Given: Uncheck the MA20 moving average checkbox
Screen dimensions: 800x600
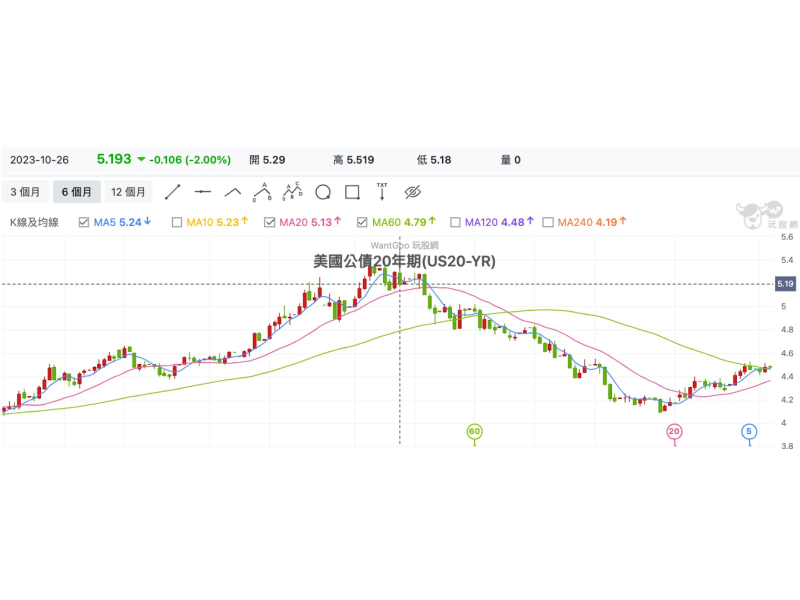Looking at the screenshot, I should [269, 222].
